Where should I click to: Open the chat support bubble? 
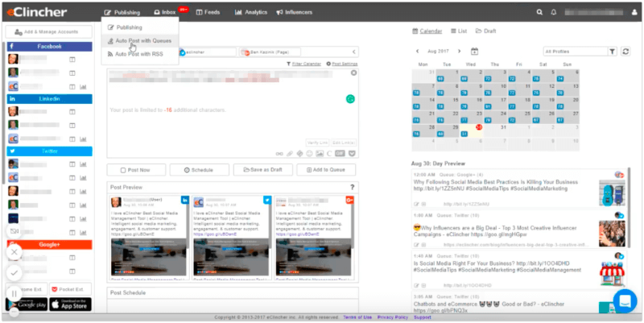click(x=624, y=299)
